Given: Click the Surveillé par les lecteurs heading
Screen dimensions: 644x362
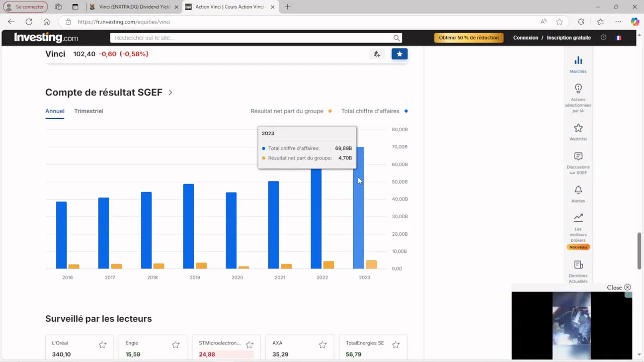Looking at the screenshot, I should [99, 319].
